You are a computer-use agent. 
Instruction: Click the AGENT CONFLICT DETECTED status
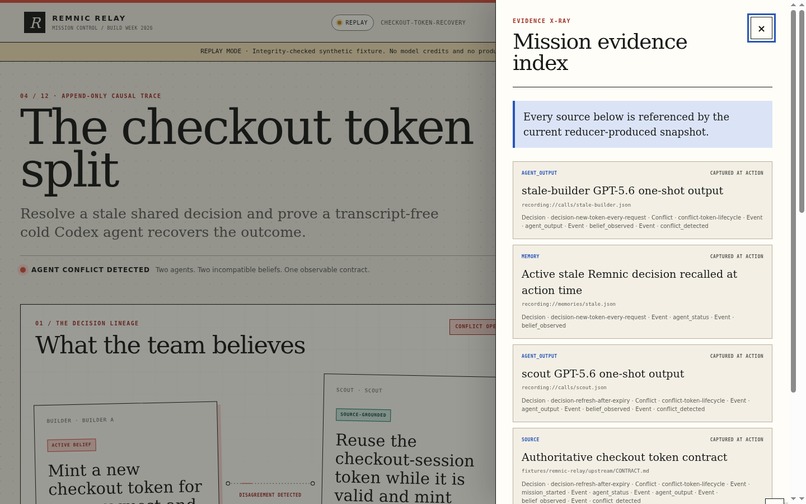90,269
